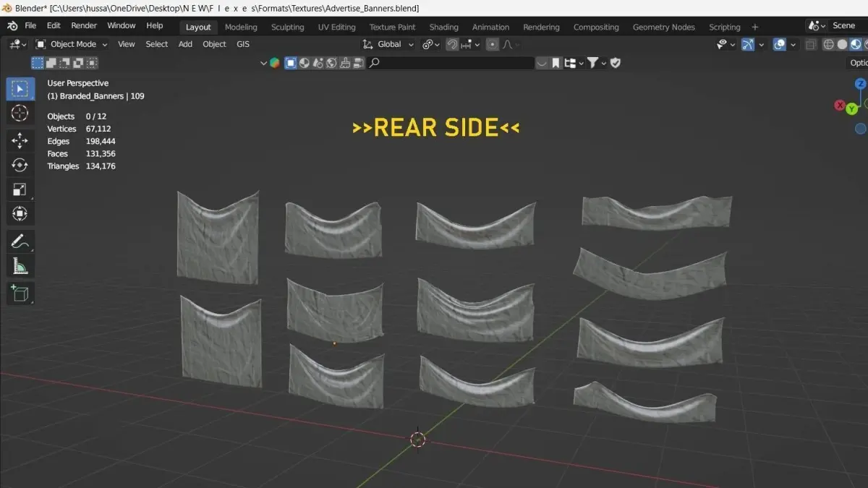Click the bookmark icon beside the search field
This screenshot has width=868, height=488.
[556, 63]
